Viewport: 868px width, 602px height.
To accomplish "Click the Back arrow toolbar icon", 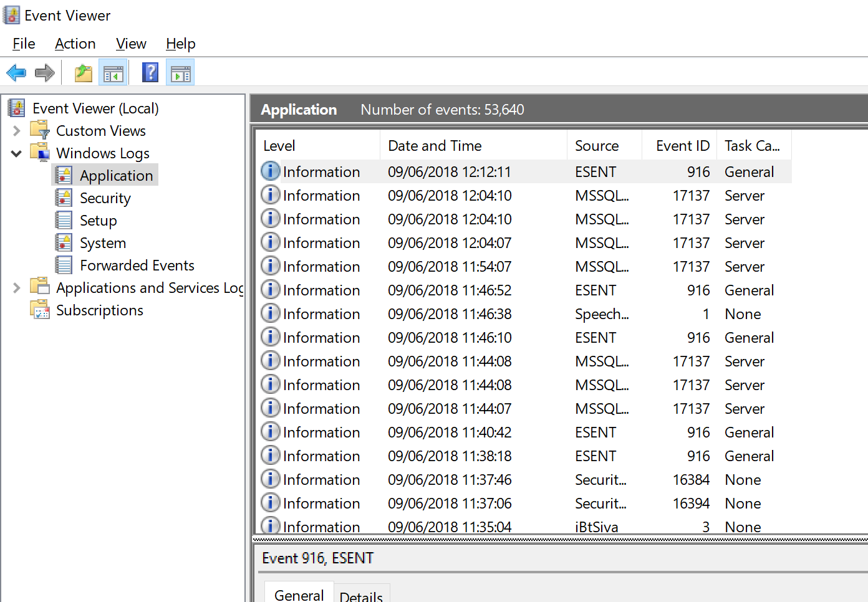I will pyautogui.click(x=16, y=73).
